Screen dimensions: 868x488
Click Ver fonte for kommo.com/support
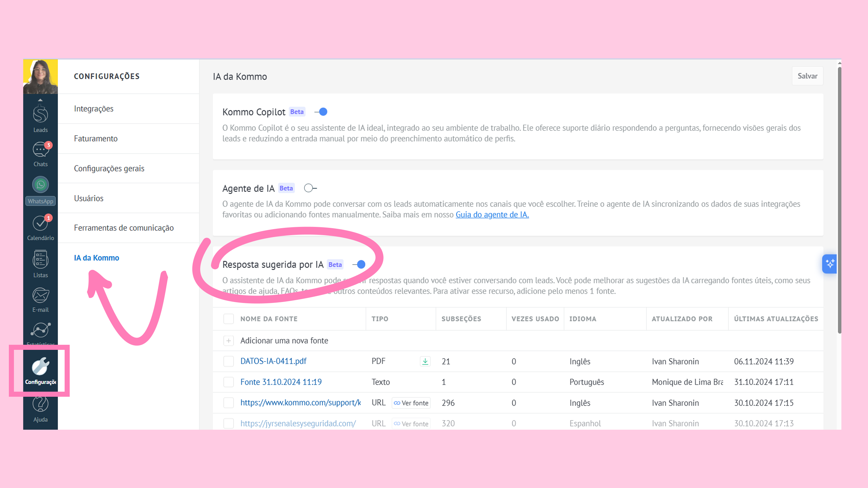click(411, 403)
